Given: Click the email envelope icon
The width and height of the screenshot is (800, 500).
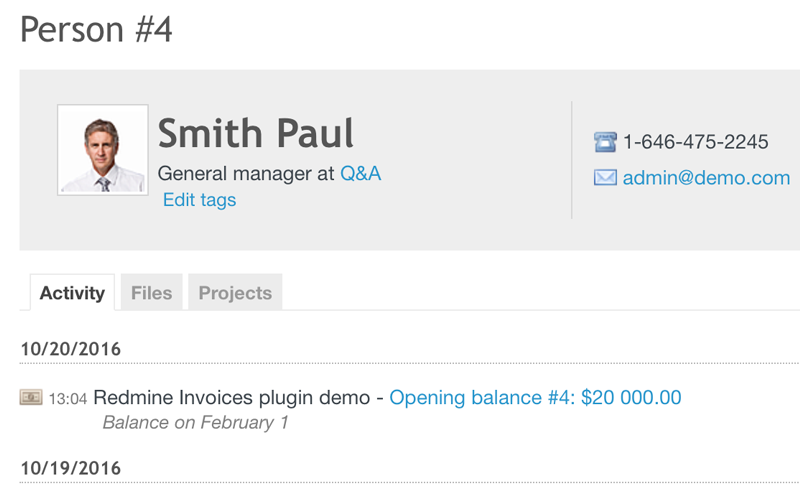Looking at the screenshot, I should click(x=605, y=178).
